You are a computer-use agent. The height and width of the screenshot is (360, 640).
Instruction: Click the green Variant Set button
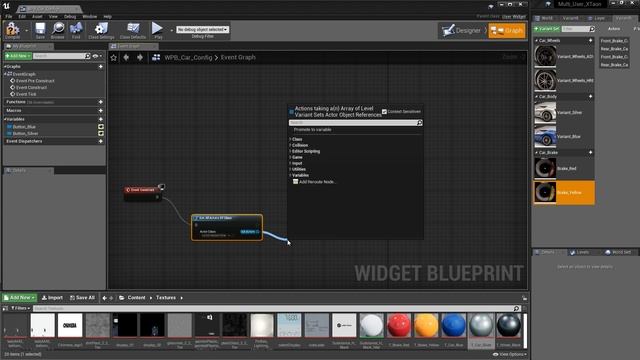point(547,29)
